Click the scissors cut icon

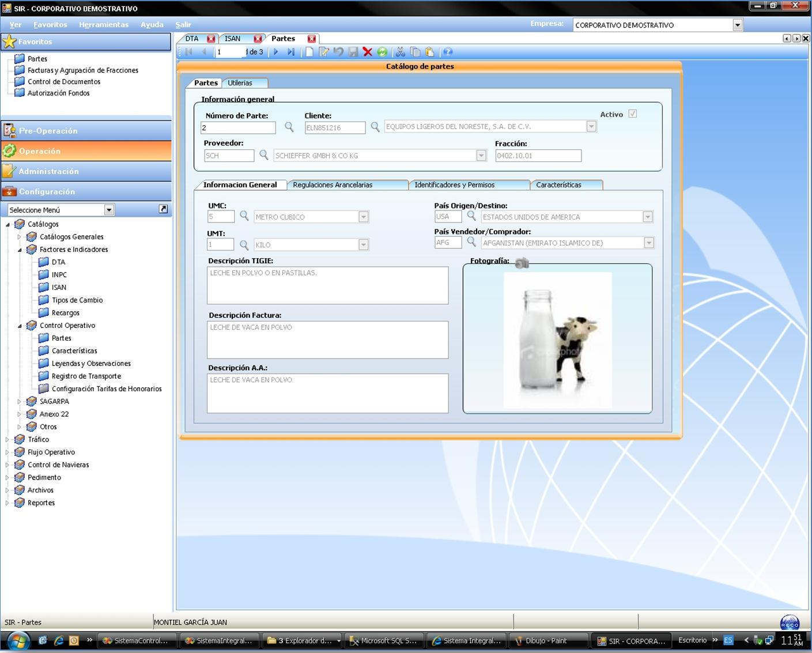point(400,52)
